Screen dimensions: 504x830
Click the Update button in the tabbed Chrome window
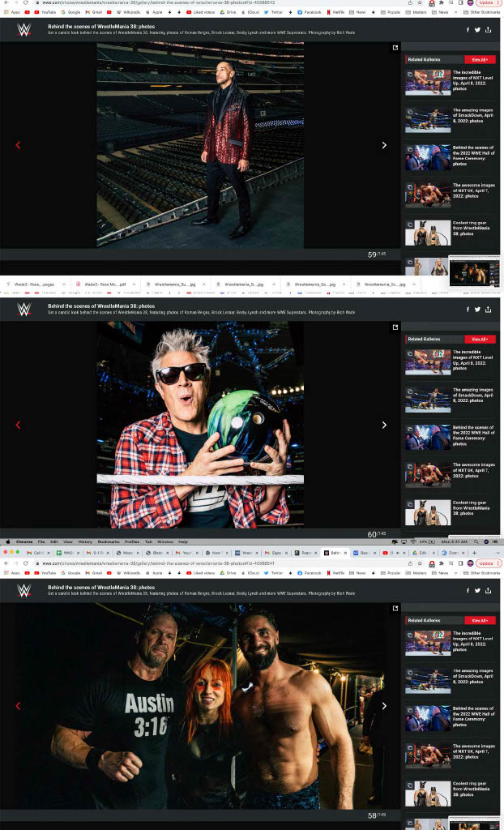pyautogui.click(x=486, y=563)
